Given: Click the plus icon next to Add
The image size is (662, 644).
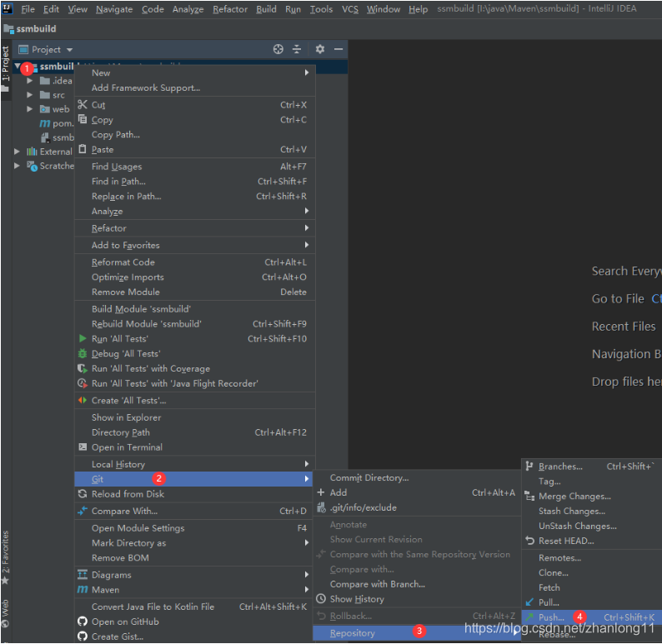Looking at the screenshot, I should pyautogui.click(x=321, y=492).
